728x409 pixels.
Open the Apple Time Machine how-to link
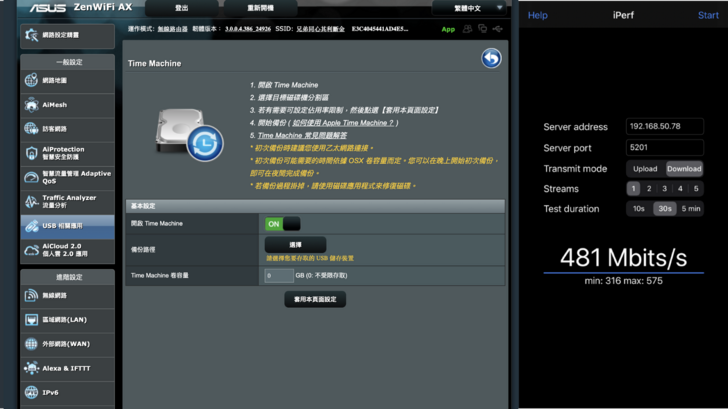(343, 123)
